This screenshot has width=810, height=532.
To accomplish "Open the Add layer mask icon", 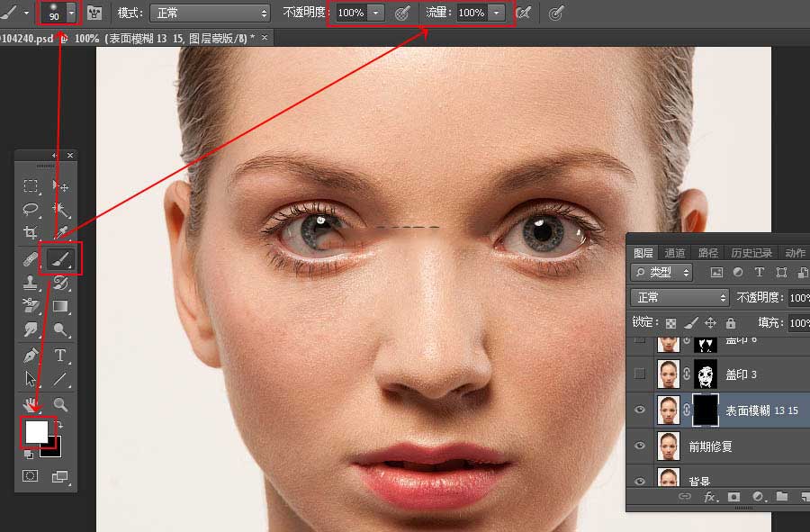I will (x=733, y=494).
